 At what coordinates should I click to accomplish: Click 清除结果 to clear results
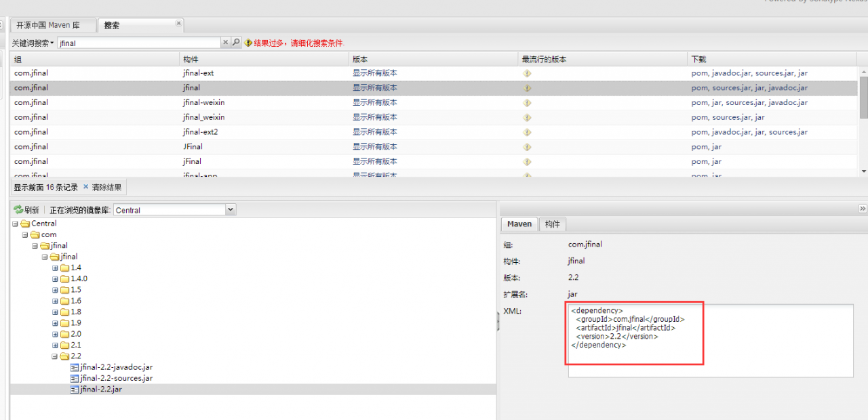tap(102, 187)
